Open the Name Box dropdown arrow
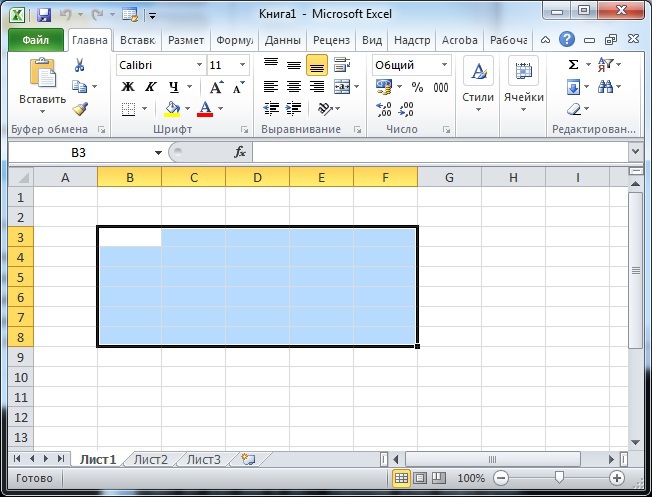The height and width of the screenshot is (497, 657). tap(158, 153)
